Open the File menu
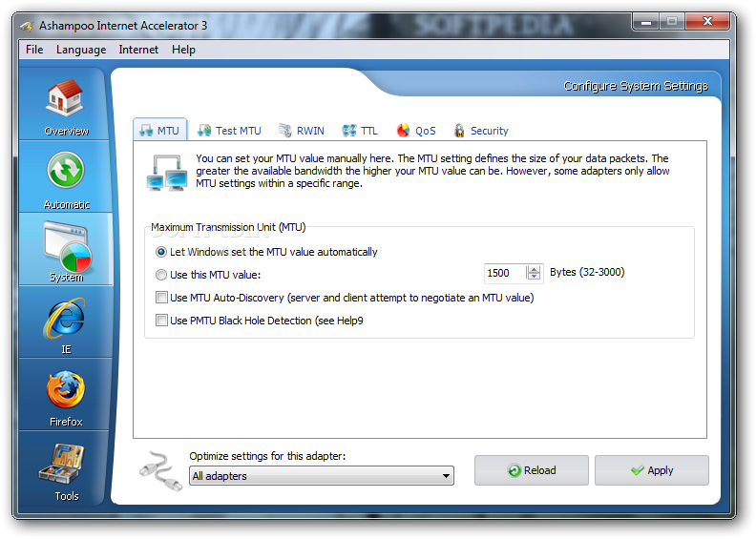Image resolution: width=756 pixels, height=539 pixels. click(34, 50)
